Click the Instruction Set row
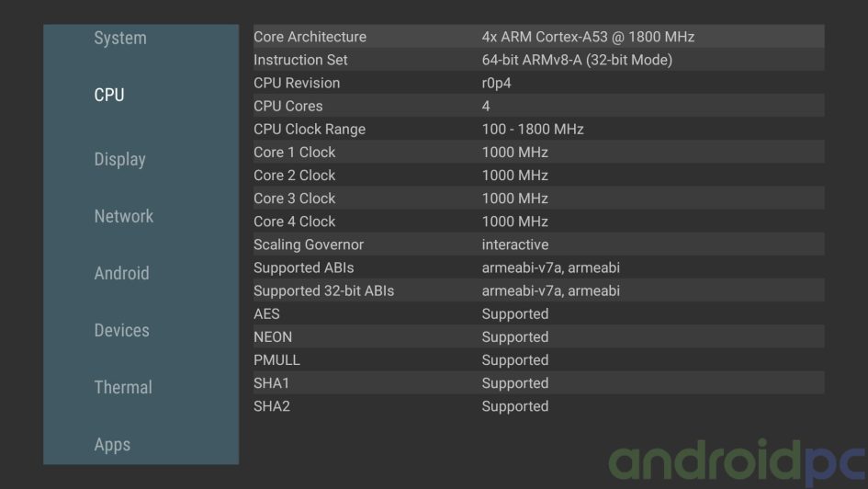868x489 pixels. pos(538,60)
